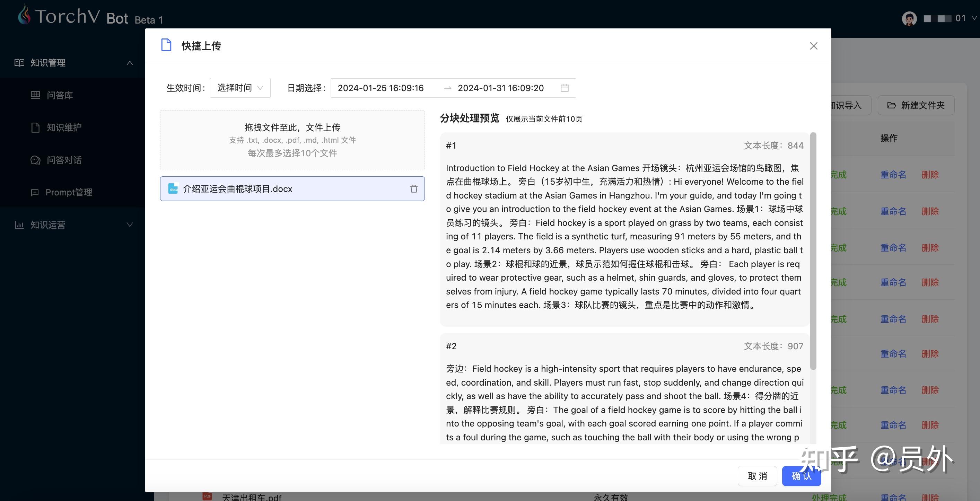Open the 选择时间 dropdown
This screenshot has width=980, height=501.
tap(240, 88)
